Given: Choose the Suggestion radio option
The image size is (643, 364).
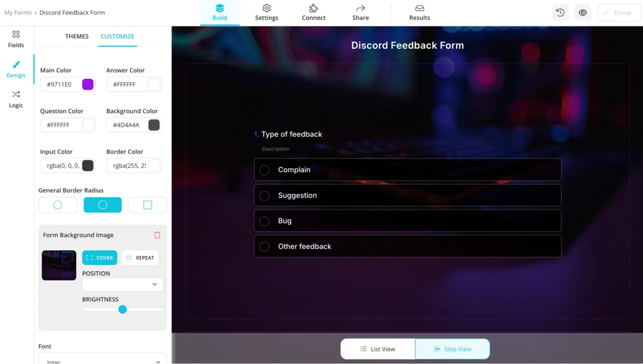Looking at the screenshot, I should point(264,196).
